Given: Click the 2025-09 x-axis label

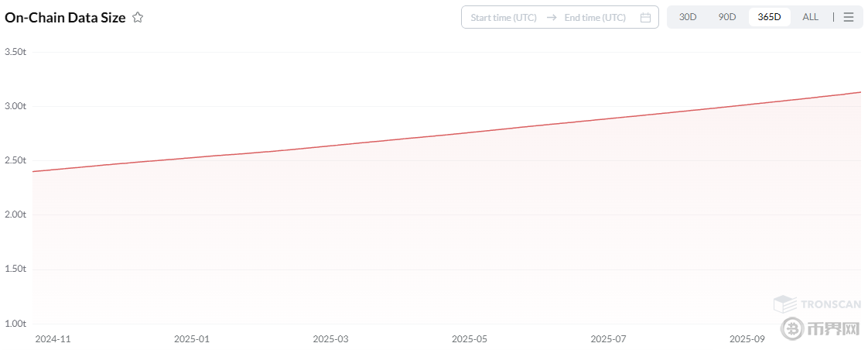Looking at the screenshot, I should [747, 339].
